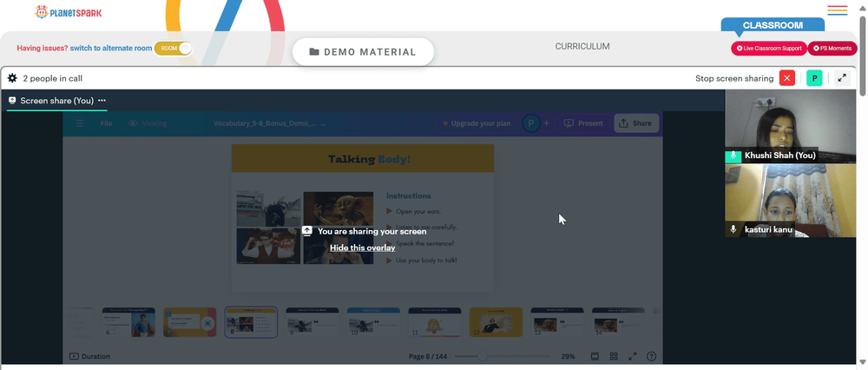Select slide thumbnail 6

tap(128, 322)
